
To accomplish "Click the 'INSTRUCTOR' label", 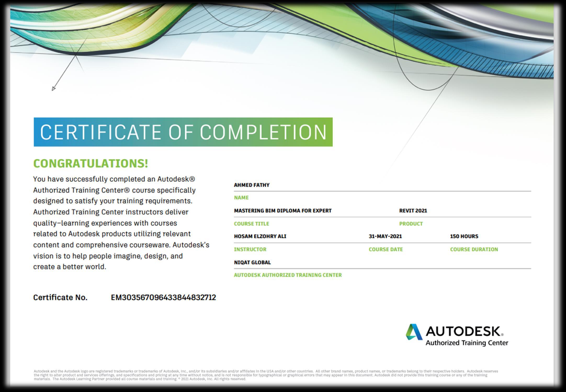I will (250, 249).
